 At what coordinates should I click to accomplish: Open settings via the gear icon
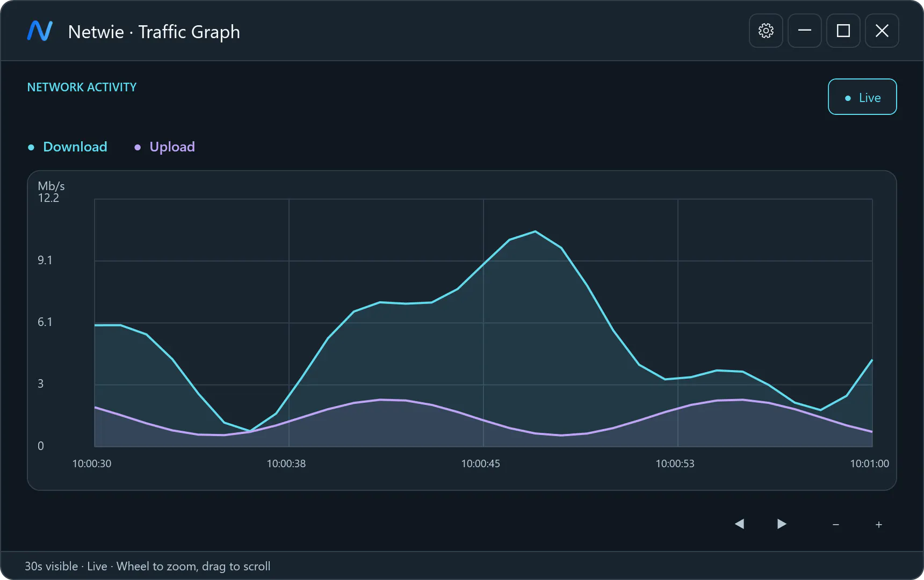click(766, 31)
